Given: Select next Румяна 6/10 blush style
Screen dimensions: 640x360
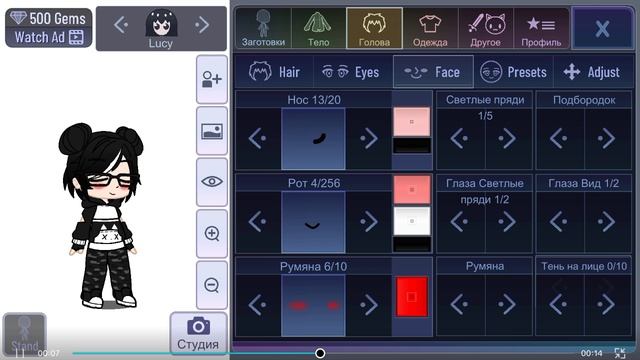Looking at the screenshot, I should pyautogui.click(x=369, y=305).
